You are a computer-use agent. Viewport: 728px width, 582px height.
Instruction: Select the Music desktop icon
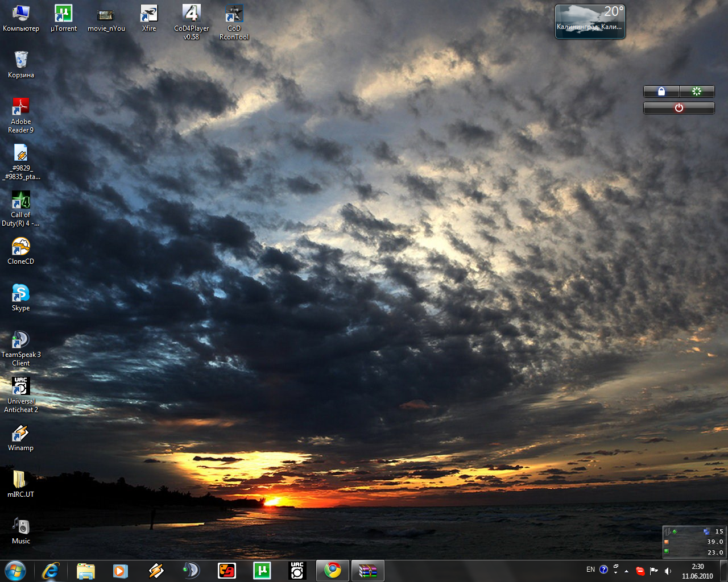(21, 531)
